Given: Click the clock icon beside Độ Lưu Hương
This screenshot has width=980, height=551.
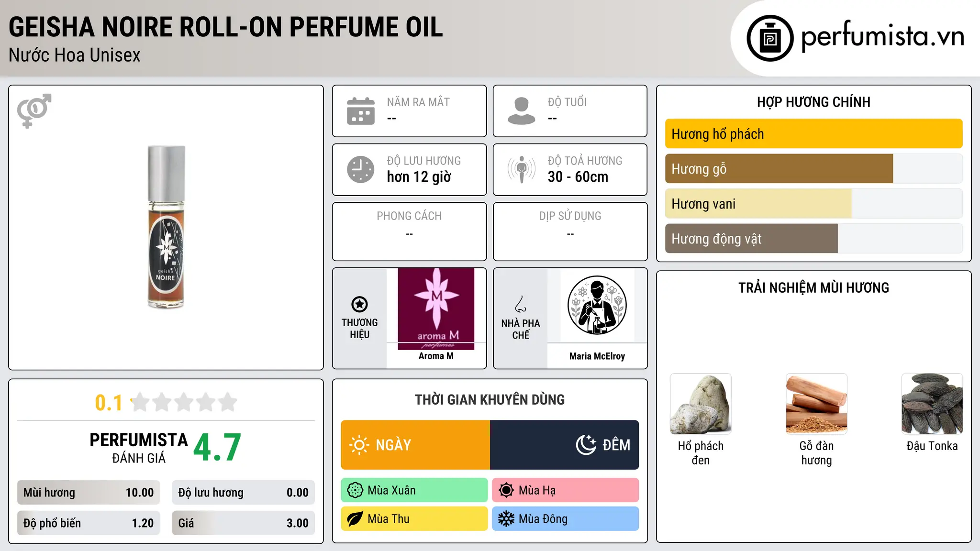Looking at the screenshot, I should pyautogui.click(x=361, y=169).
